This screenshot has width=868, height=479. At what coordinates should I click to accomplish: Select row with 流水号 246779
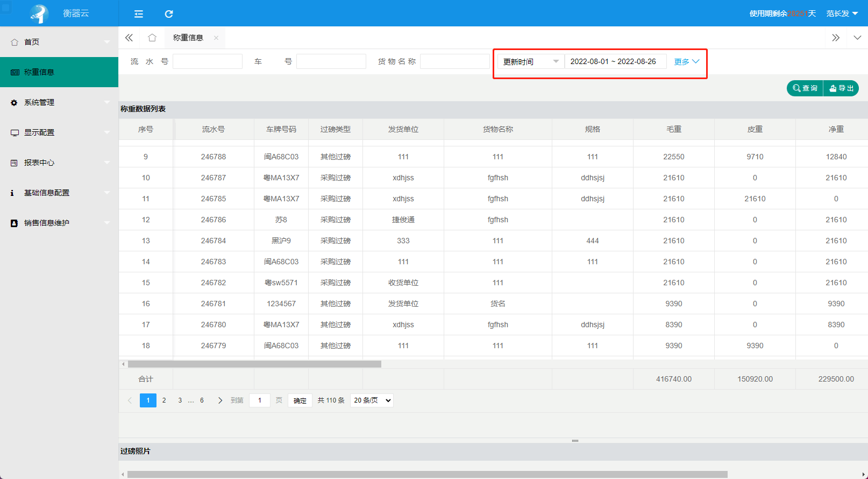tap(493, 346)
